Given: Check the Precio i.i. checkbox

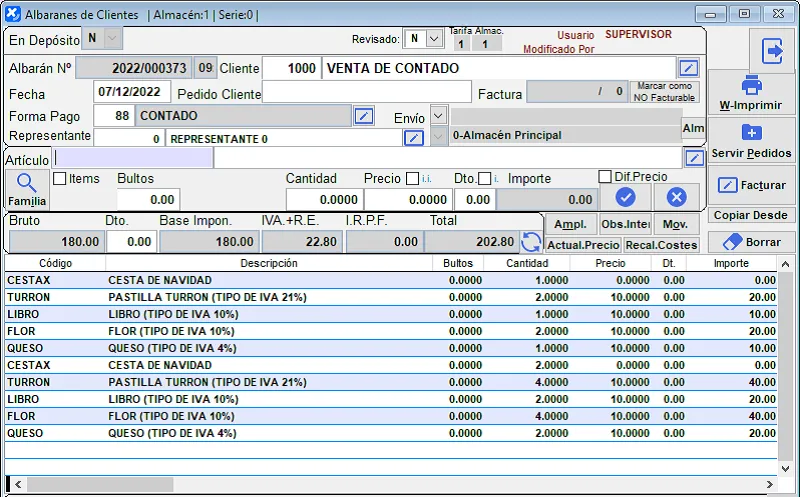Looking at the screenshot, I should tap(412, 178).
